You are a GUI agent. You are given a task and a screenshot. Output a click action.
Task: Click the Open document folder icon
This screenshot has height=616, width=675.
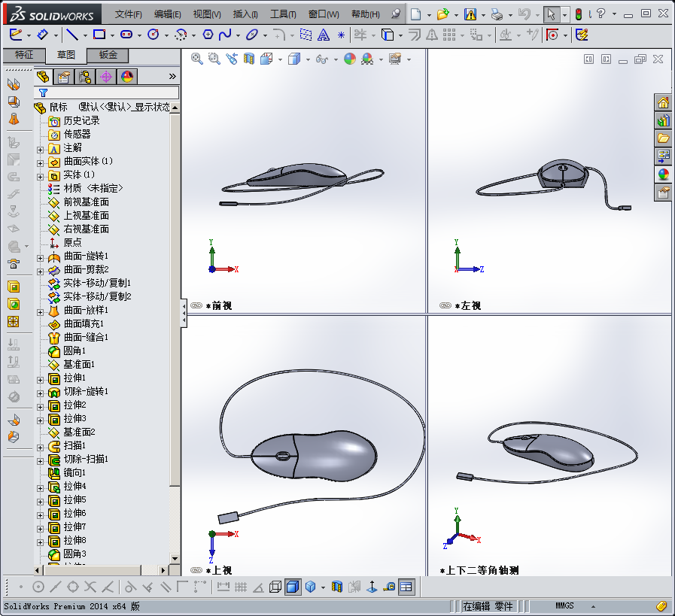click(442, 14)
